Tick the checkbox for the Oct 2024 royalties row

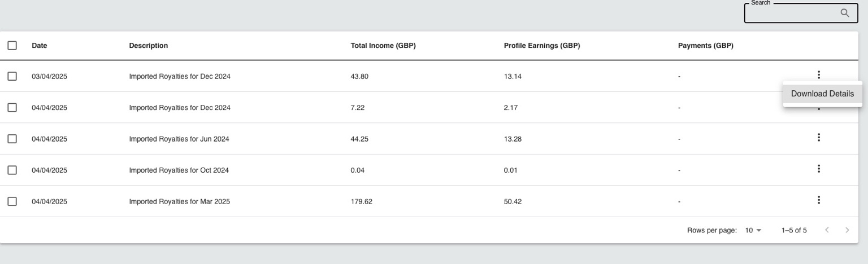(x=12, y=170)
